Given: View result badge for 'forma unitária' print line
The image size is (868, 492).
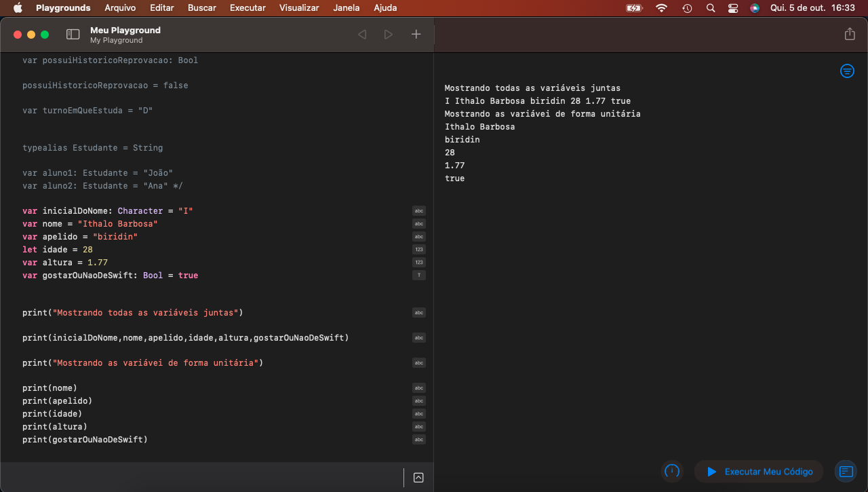Looking at the screenshot, I should click(419, 363).
